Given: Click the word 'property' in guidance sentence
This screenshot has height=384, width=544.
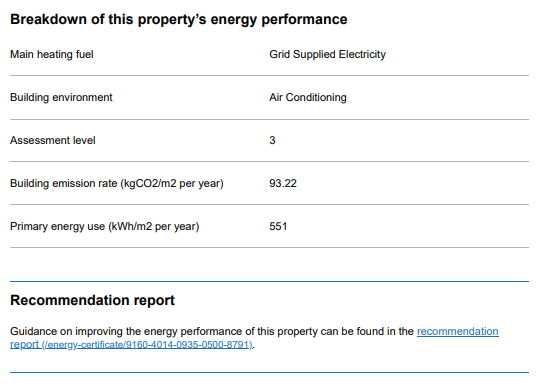Looking at the screenshot, I should (x=297, y=331).
